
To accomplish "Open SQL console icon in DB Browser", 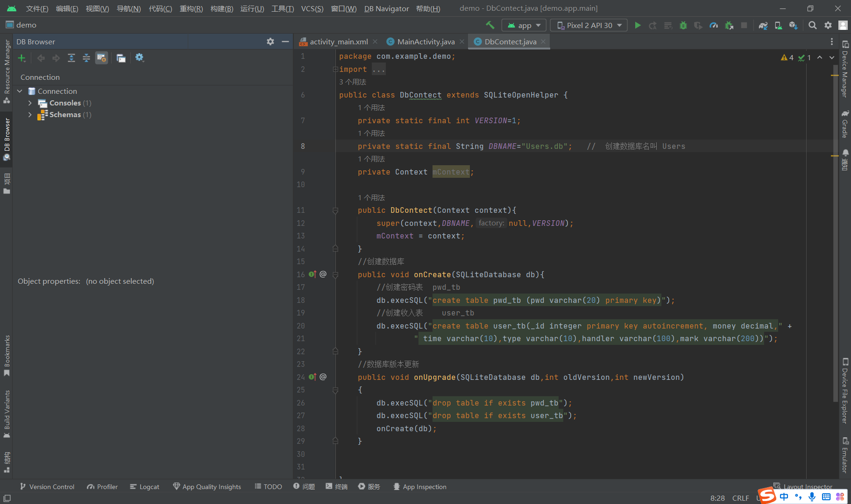I will tap(121, 58).
